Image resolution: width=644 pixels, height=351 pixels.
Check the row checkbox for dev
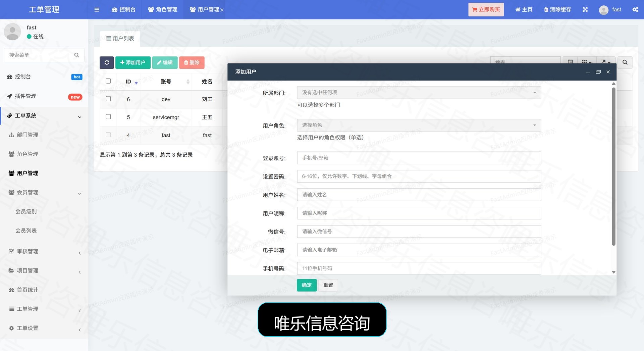click(108, 99)
